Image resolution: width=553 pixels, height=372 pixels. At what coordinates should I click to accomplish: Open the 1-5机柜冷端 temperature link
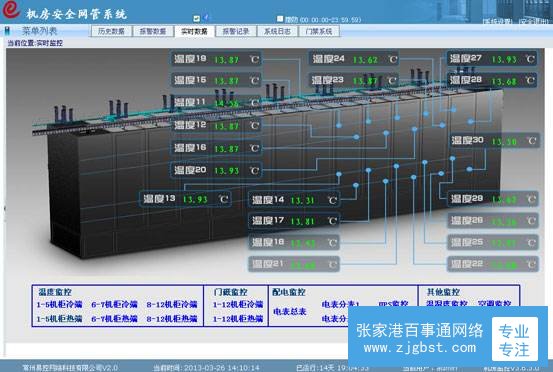point(59,304)
